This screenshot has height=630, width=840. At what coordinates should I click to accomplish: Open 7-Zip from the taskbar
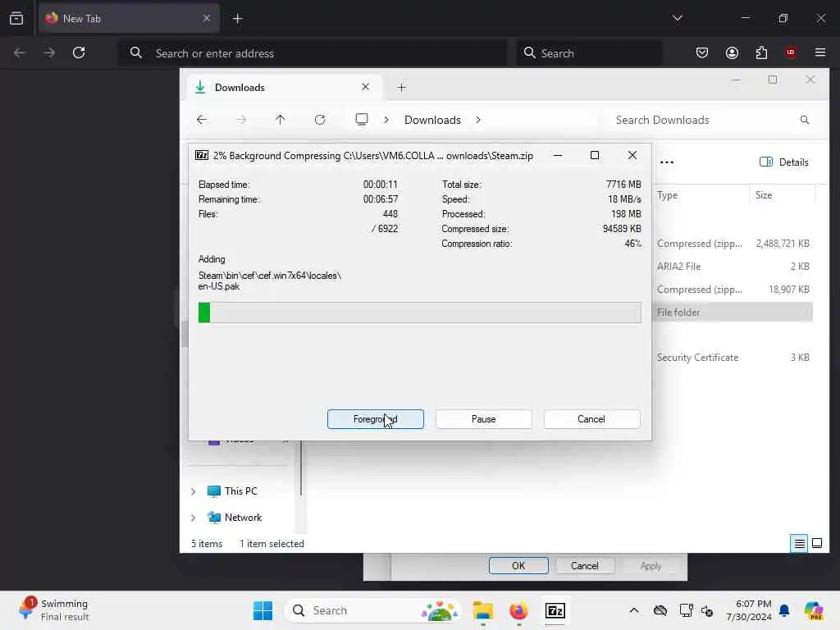click(x=555, y=610)
